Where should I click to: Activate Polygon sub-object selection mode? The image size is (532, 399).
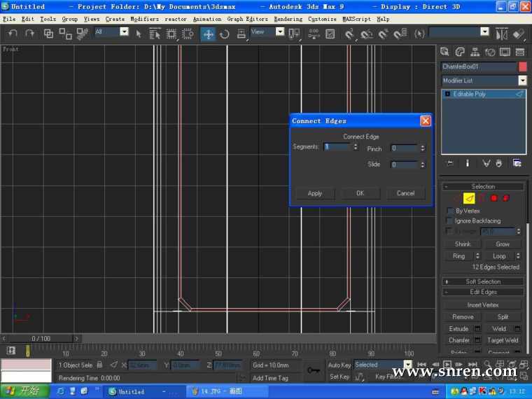[493, 199]
